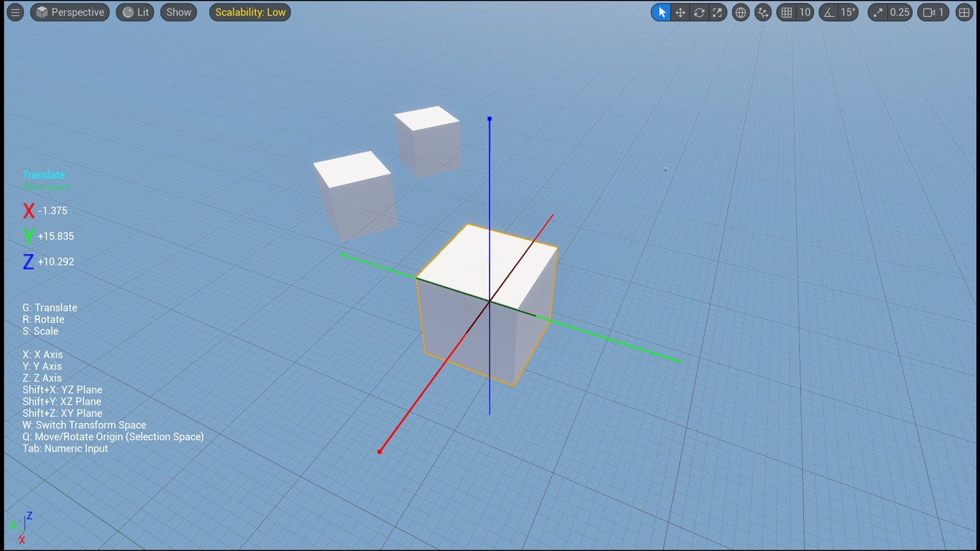The image size is (980, 551).
Task: Open the grid snap size 10 dropdown
Action: (805, 12)
